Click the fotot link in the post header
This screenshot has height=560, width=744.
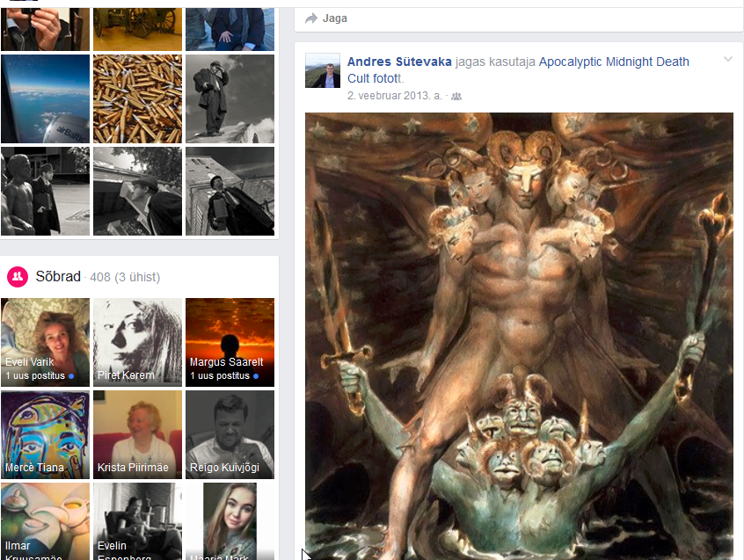tap(387, 78)
